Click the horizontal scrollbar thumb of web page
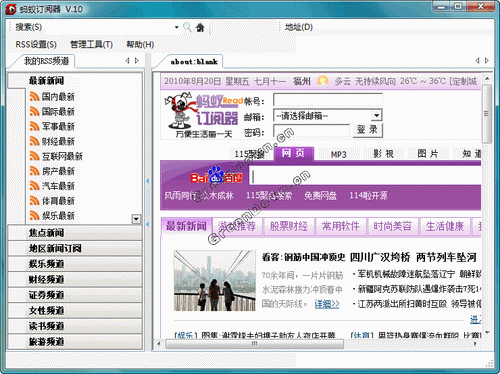The width and height of the screenshot is (500, 374). [255, 344]
